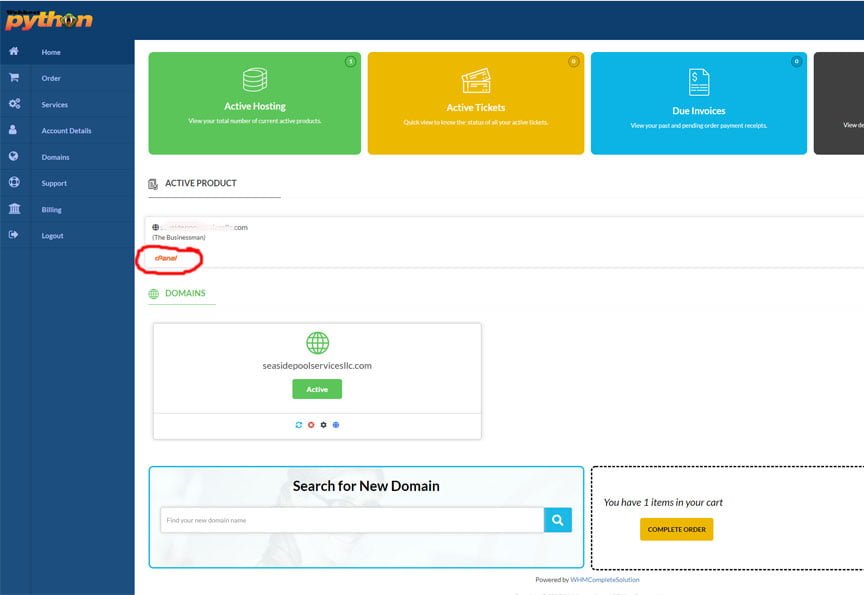Viewport: 864px width, 595px height.
Task: Click the '(The Businessman)' plan label
Action: (x=179, y=237)
